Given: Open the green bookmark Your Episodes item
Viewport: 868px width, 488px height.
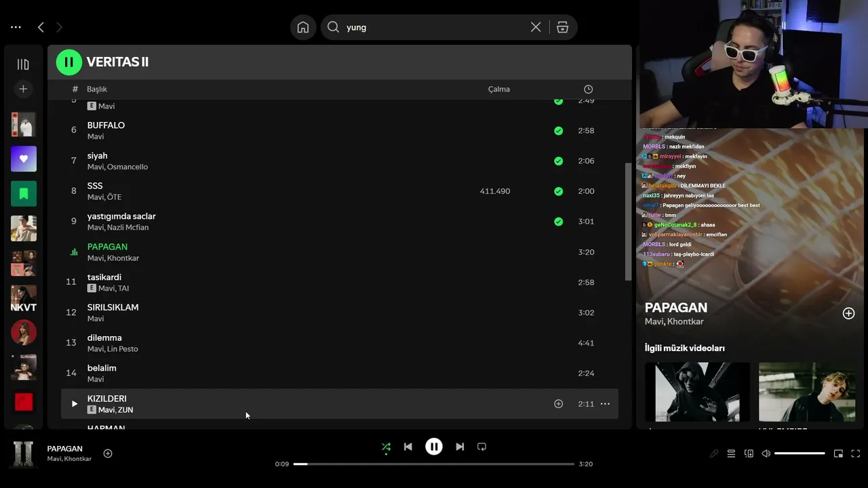Looking at the screenshot, I should coord(24,194).
